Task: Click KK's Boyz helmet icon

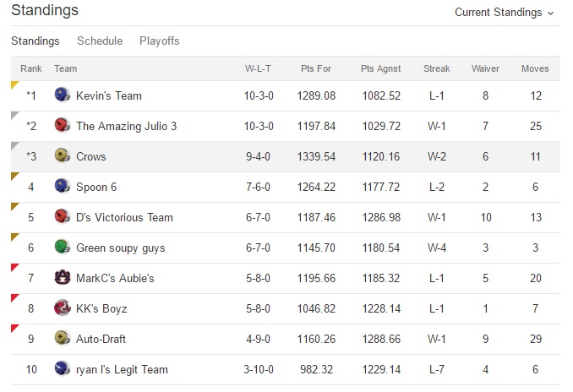Action: 62,308
